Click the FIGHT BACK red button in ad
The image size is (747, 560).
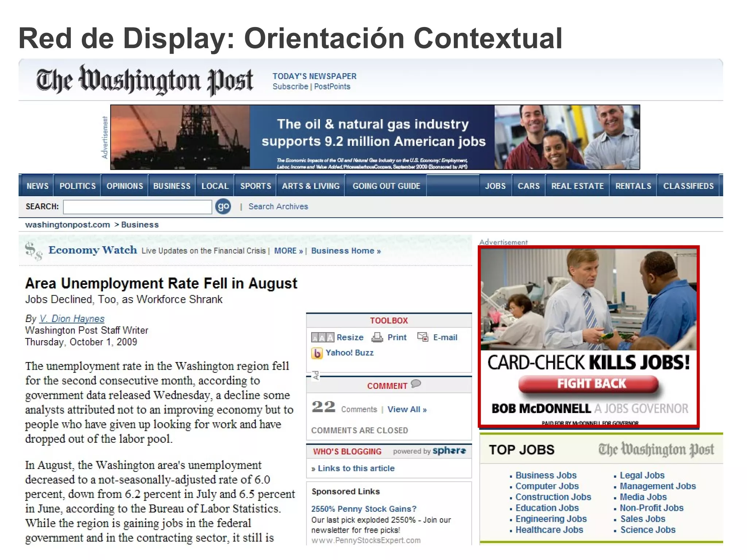589,384
